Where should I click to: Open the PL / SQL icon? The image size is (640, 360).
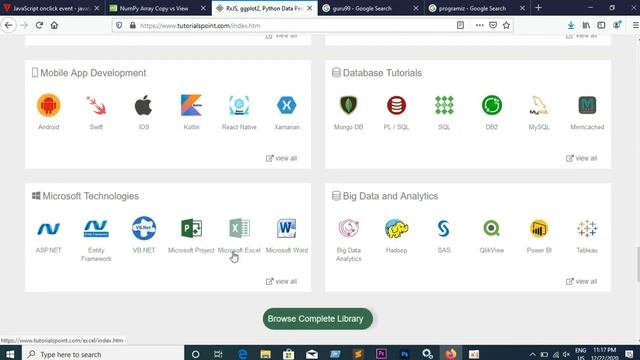tap(396, 105)
